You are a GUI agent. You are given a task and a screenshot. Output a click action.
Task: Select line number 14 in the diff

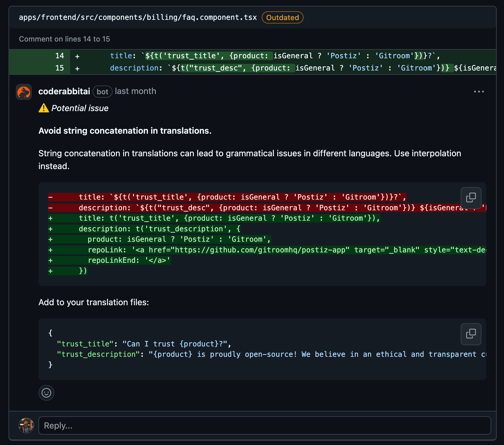60,56
